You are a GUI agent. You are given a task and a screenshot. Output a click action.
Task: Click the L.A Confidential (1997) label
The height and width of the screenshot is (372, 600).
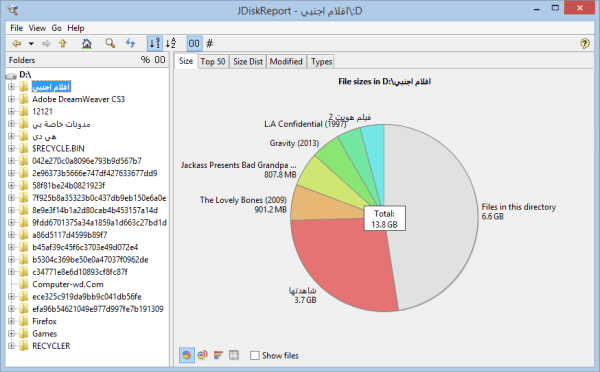305,124
